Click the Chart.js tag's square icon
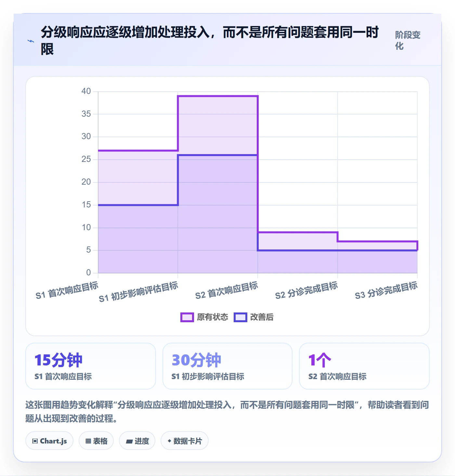 click(x=35, y=441)
